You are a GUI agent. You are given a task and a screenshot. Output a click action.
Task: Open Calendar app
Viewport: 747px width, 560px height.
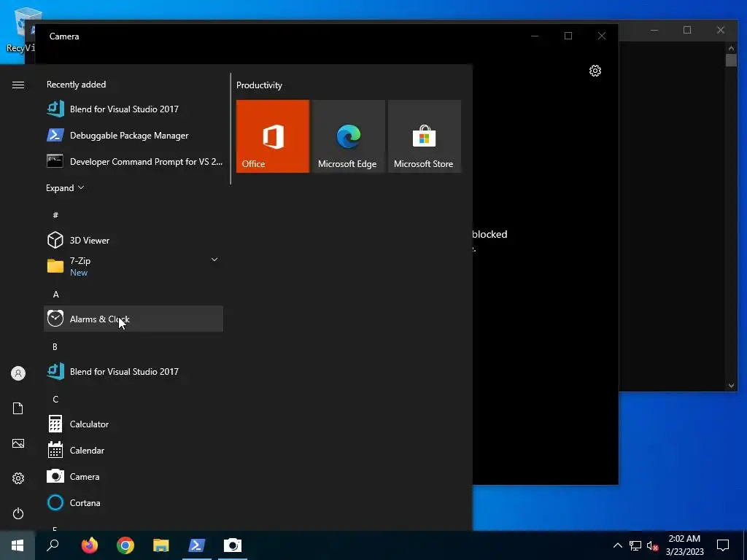[133, 450]
